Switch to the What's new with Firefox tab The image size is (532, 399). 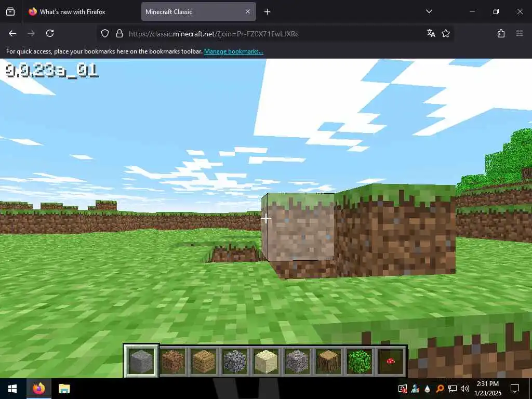click(x=82, y=12)
